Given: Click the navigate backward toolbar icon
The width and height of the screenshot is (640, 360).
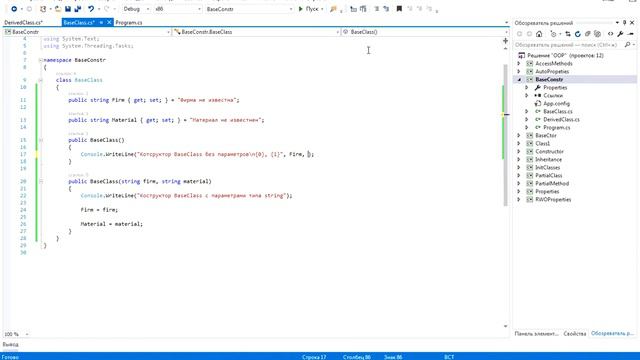Looking at the screenshot, I should click(x=14, y=9).
